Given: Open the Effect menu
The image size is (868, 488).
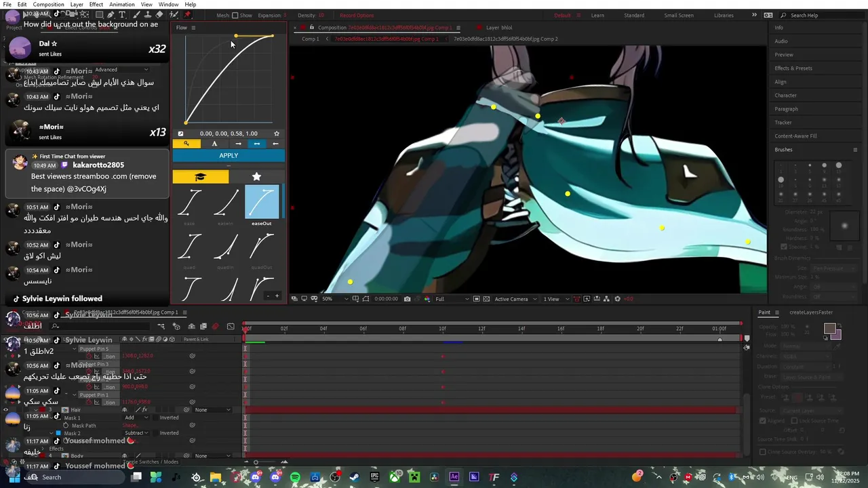Looking at the screenshot, I should coord(96,4).
